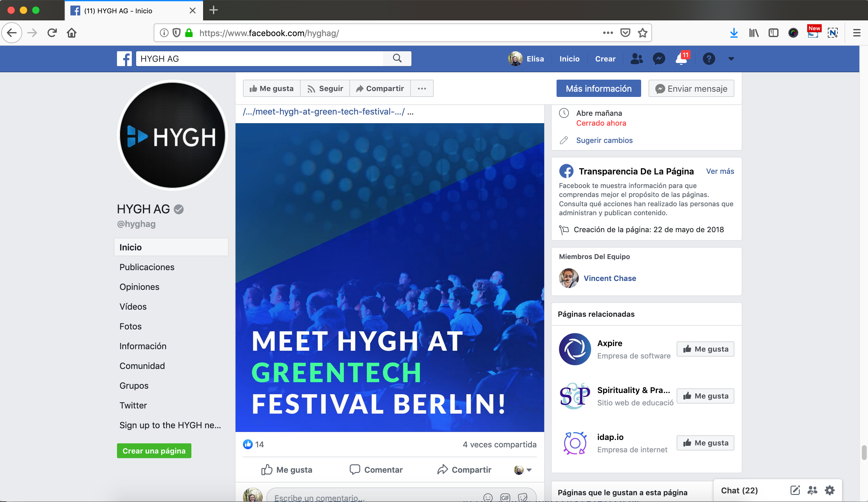
Task: Click the Crear una página button
Action: 154,451
